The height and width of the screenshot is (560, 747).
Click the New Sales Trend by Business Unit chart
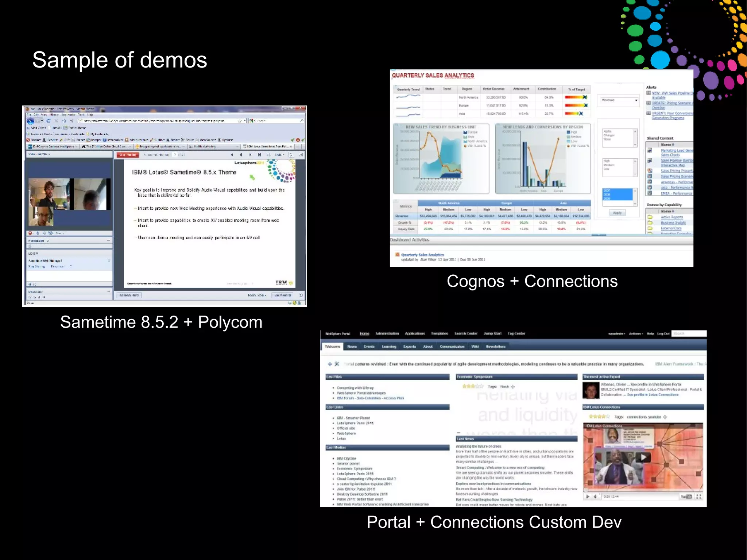click(441, 159)
